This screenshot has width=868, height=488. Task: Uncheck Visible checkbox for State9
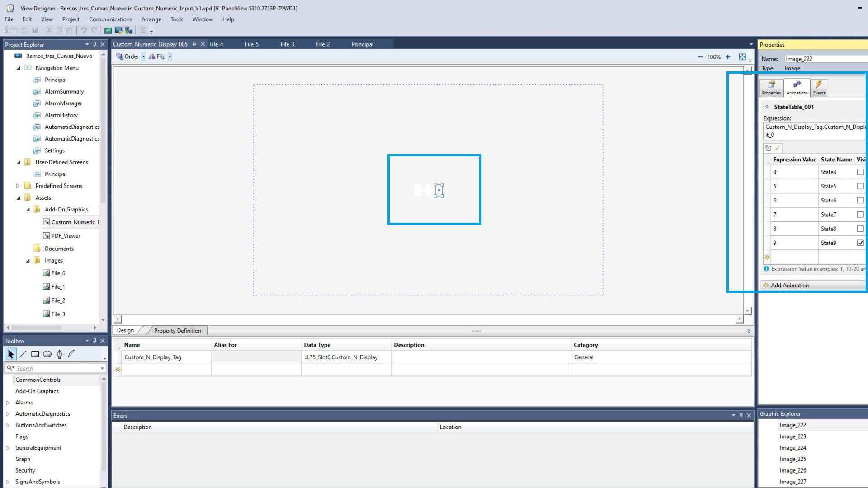(860, 243)
